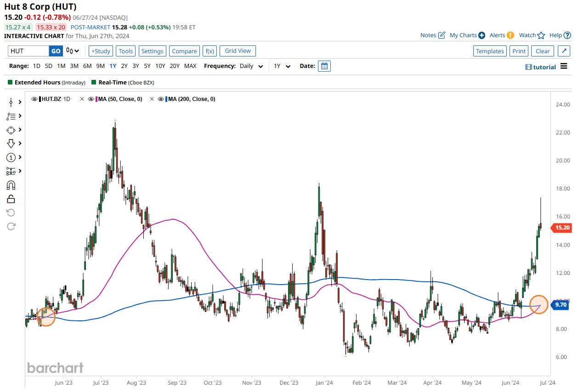Open the Frequency Daily dropdown
Screen dimensions: 578x392
pyautogui.click(x=251, y=66)
